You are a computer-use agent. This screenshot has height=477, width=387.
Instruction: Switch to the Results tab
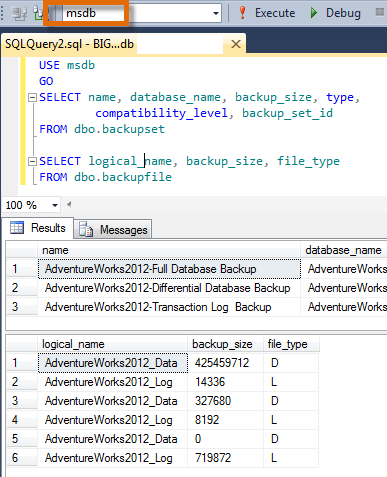(x=38, y=228)
